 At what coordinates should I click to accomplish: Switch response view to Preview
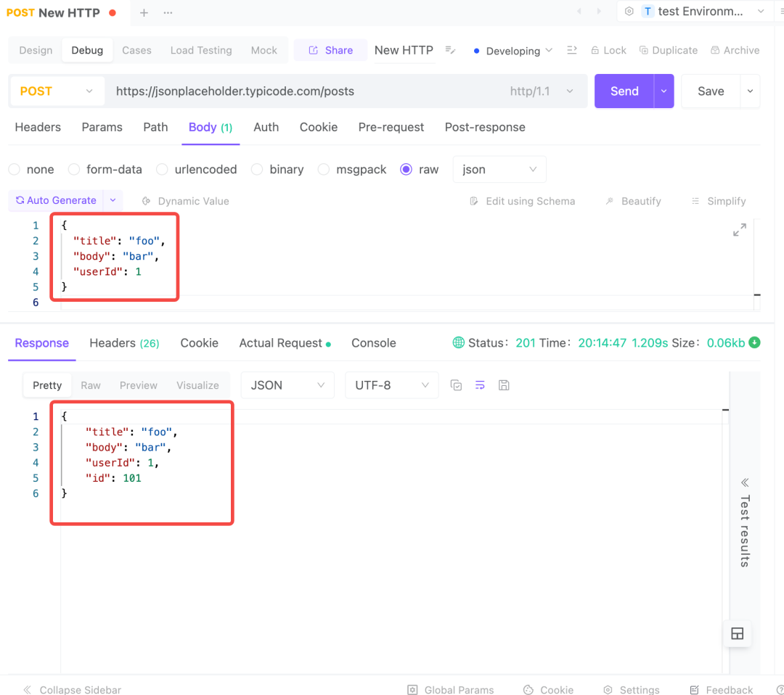point(138,385)
